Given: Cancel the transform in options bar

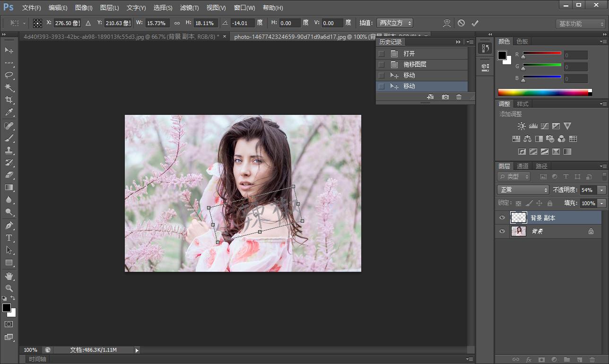Looking at the screenshot, I should [461, 23].
